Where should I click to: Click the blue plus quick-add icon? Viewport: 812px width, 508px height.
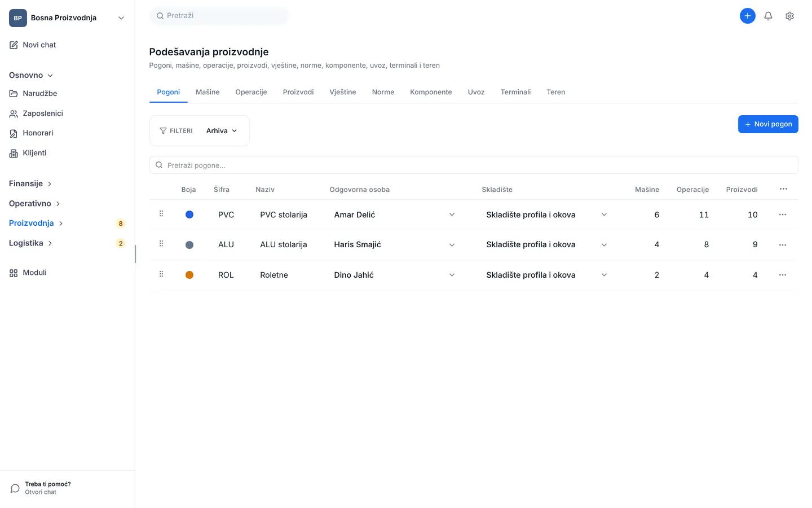click(x=748, y=16)
